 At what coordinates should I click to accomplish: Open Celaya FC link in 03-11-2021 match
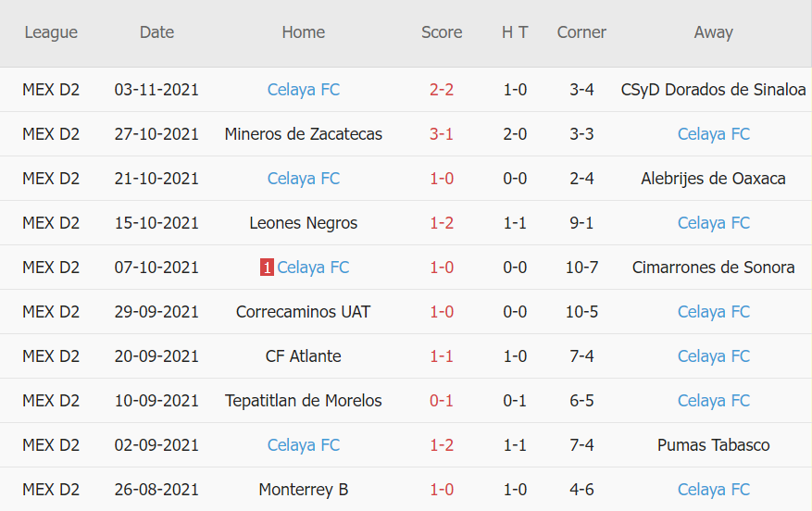coord(303,90)
